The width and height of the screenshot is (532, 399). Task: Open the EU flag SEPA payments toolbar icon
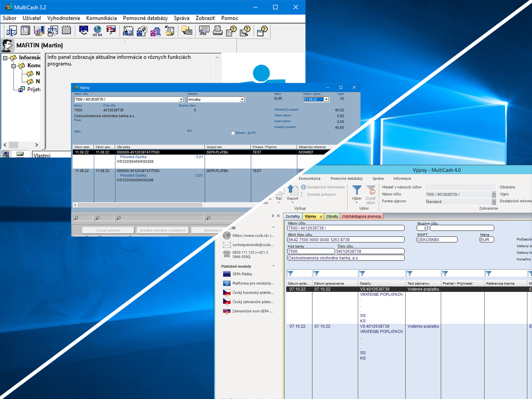tap(84, 31)
